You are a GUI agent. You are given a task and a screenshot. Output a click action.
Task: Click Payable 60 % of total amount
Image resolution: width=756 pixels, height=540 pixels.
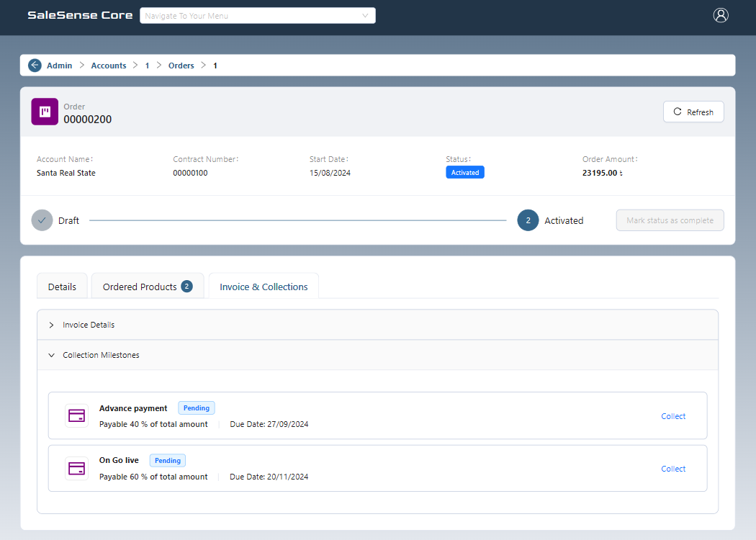[x=153, y=477]
